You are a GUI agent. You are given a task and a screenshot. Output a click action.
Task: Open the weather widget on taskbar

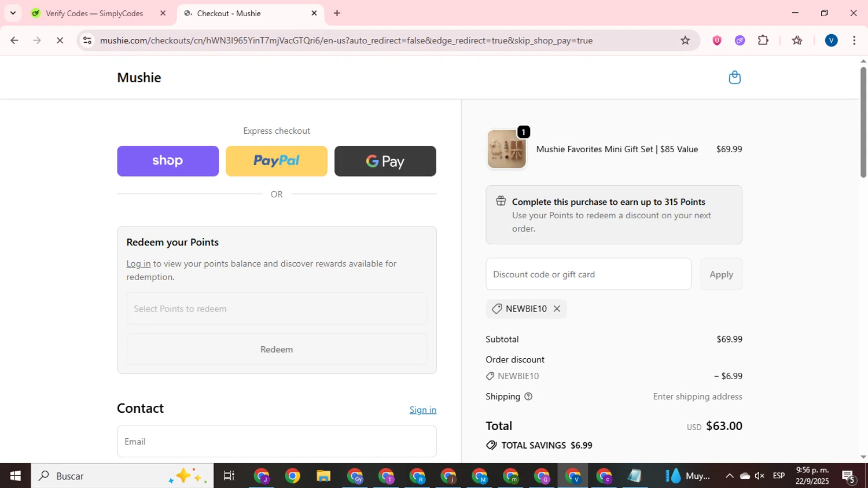click(x=687, y=476)
